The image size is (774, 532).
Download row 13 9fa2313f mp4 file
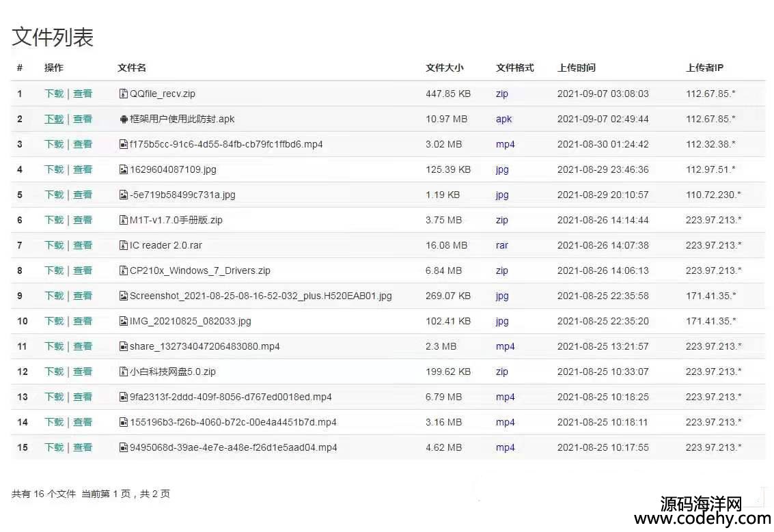pyautogui.click(x=54, y=397)
